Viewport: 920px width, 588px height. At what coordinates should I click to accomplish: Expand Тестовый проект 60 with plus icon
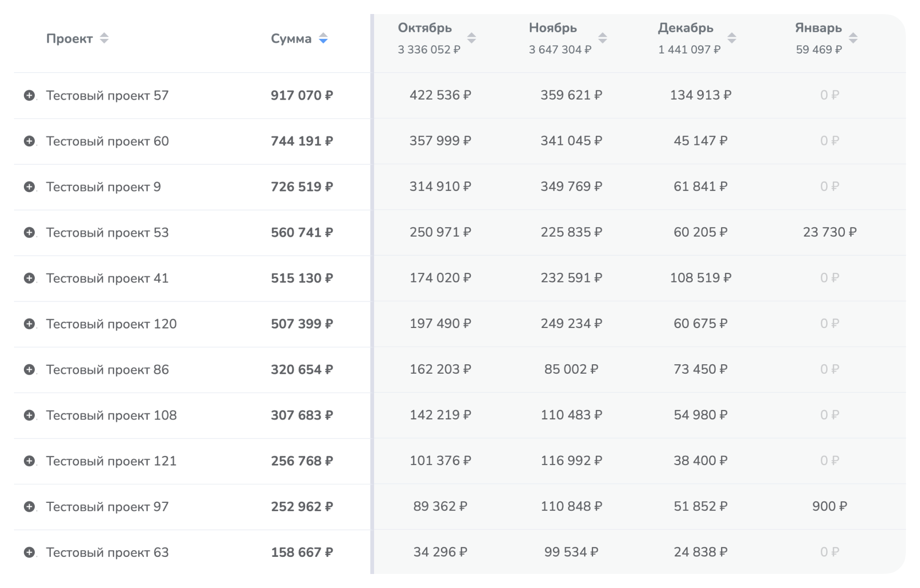click(x=30, y=141)
